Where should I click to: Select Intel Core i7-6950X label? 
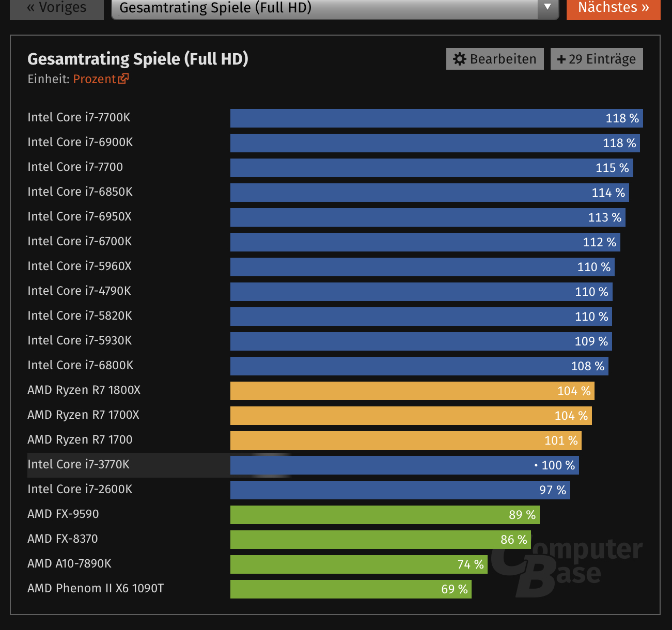(x=80, y=216)
